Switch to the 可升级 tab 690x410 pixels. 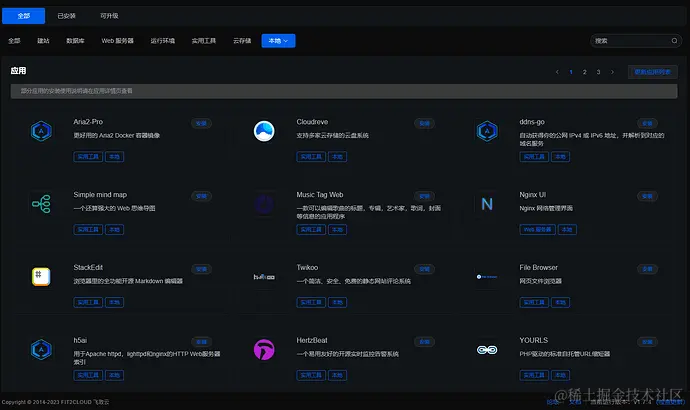109,16
